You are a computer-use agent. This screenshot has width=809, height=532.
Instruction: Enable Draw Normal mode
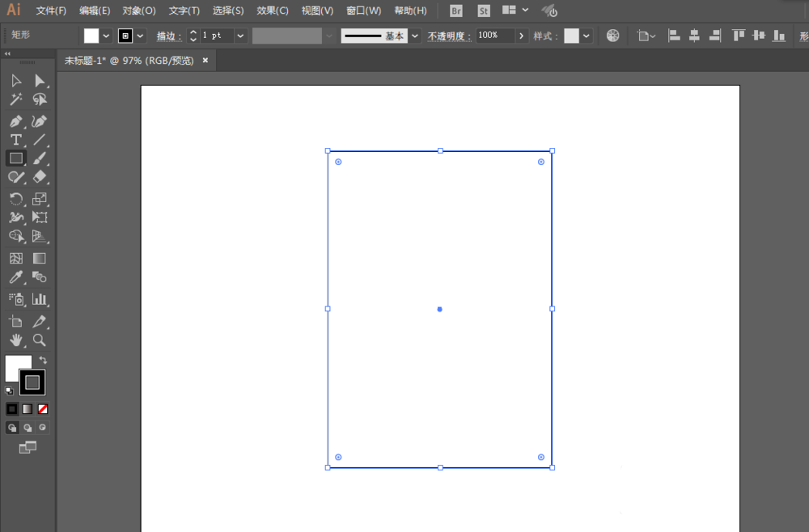[12, 428]
